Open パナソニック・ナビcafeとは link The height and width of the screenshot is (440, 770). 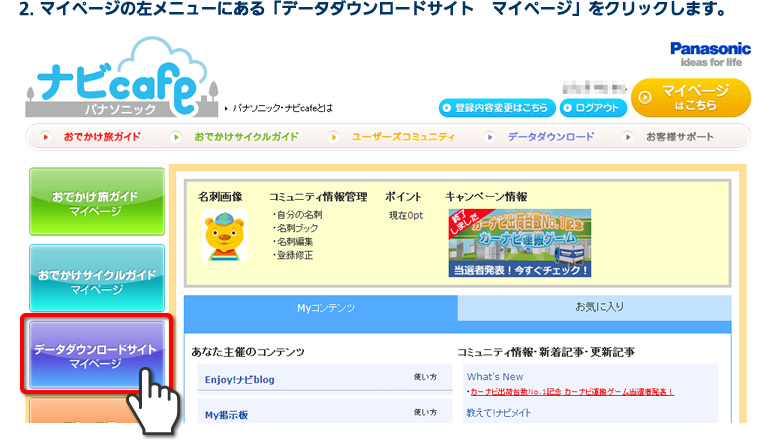pos(282,108)
